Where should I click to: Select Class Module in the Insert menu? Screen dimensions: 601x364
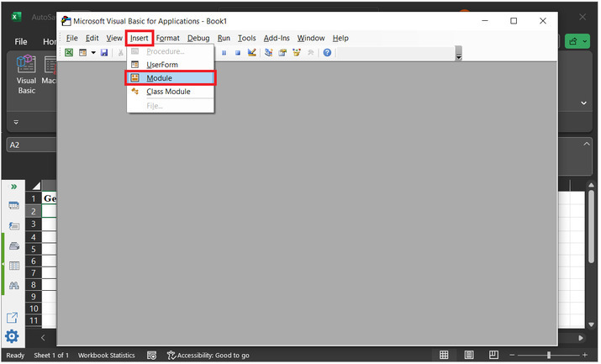point(168,92)
